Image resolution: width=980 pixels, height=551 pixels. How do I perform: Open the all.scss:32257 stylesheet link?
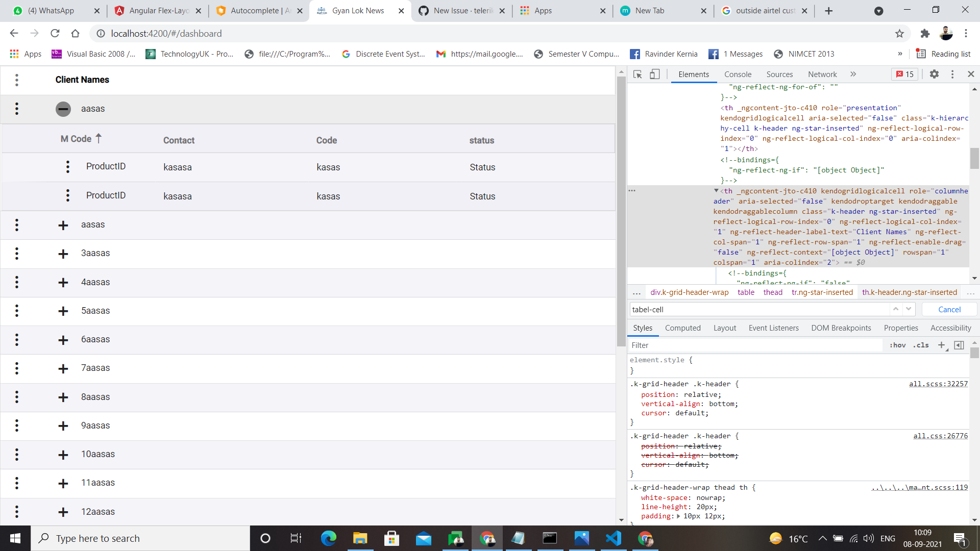938,384
